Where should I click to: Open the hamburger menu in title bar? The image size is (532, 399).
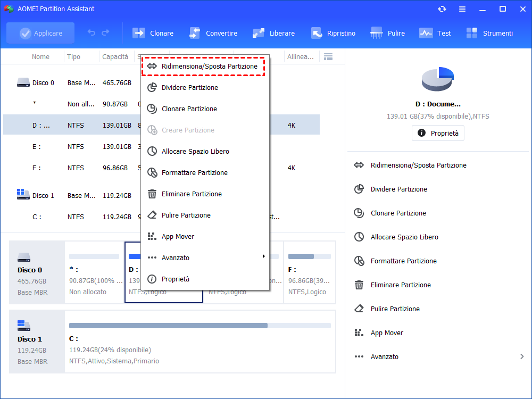pyautogui.click(x=462, y=9)
